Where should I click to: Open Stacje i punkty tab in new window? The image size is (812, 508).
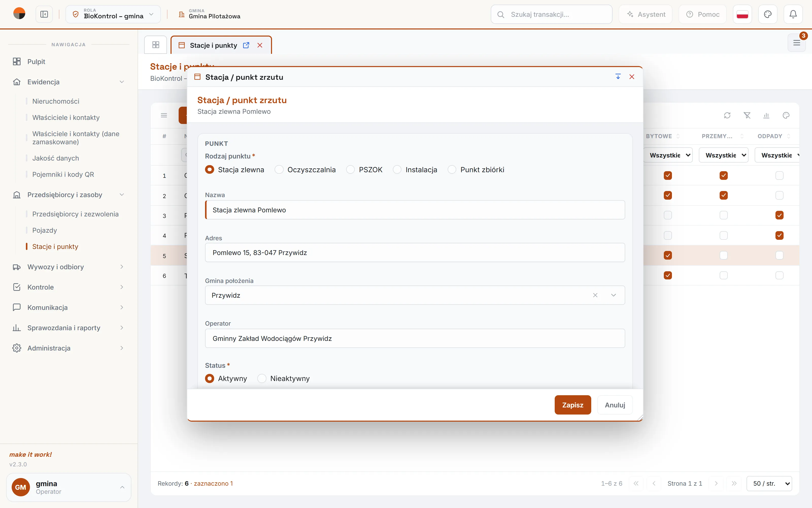(x=246, y=45)
